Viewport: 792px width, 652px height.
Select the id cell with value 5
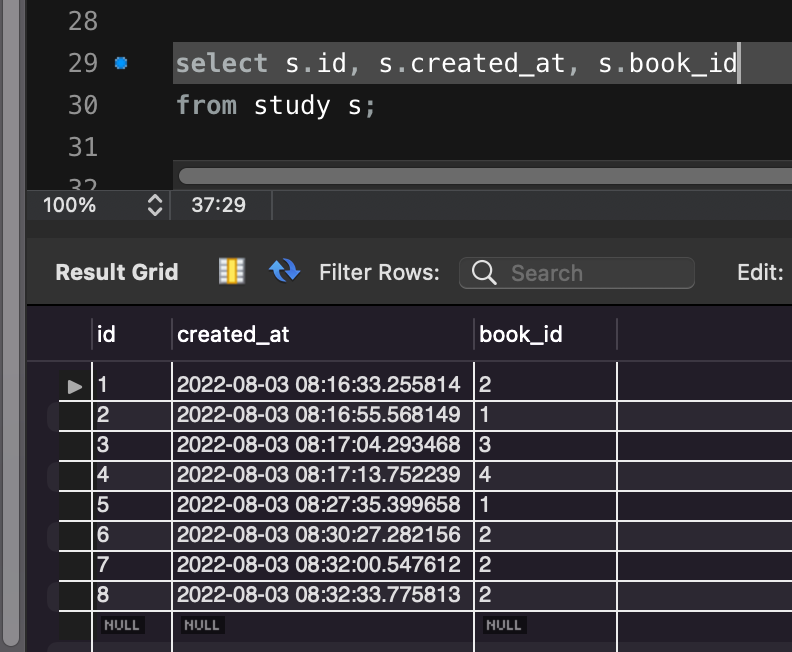pyautogui.click(x=132, y=505)
